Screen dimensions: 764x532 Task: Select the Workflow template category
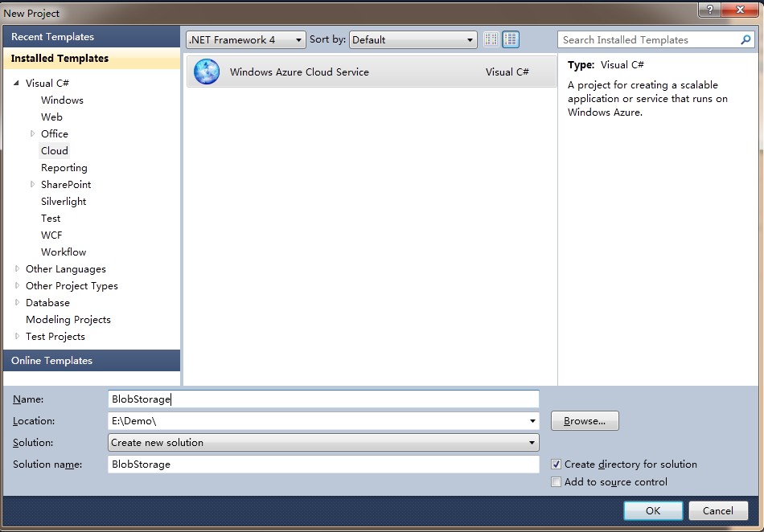point(64,252)
